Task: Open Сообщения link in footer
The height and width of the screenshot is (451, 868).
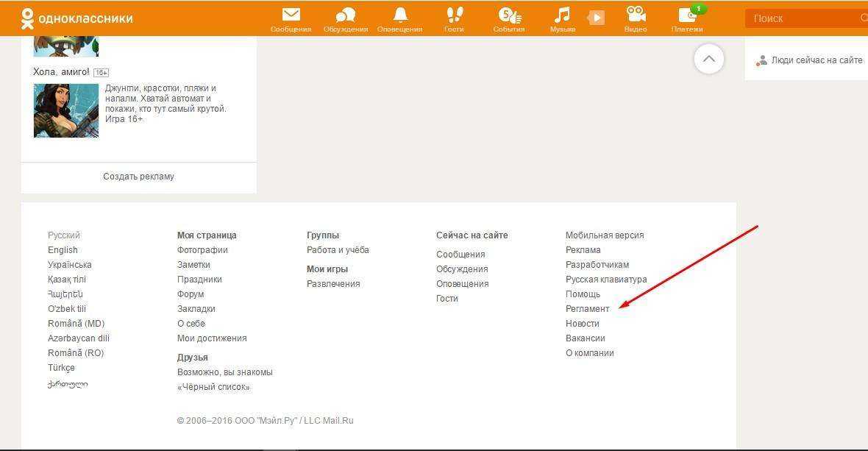Action: pos(460,255)
